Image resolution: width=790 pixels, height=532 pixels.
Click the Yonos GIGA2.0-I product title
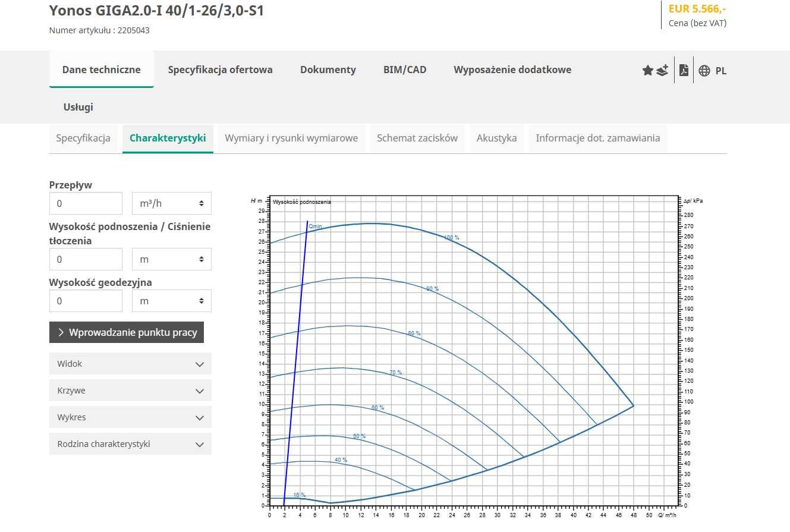point(156,10)
